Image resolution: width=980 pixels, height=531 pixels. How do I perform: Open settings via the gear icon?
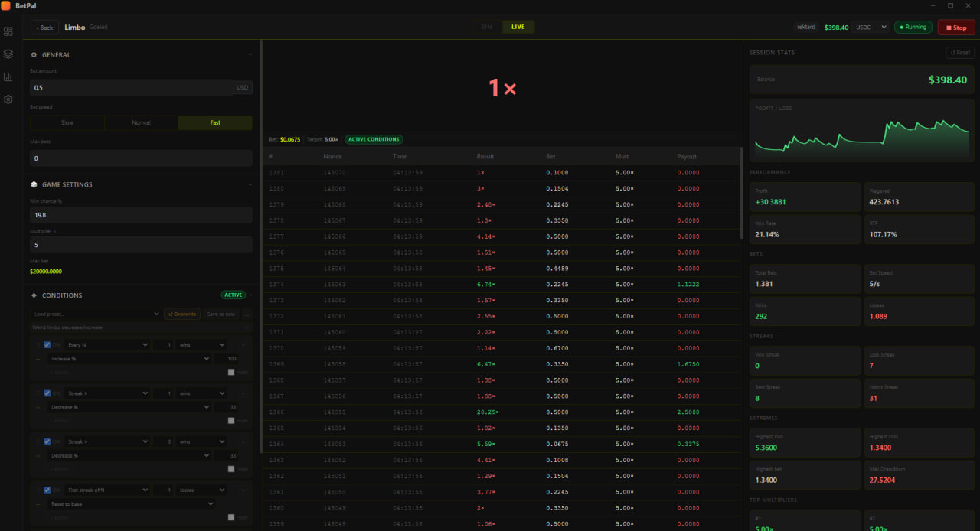(8, 99)
